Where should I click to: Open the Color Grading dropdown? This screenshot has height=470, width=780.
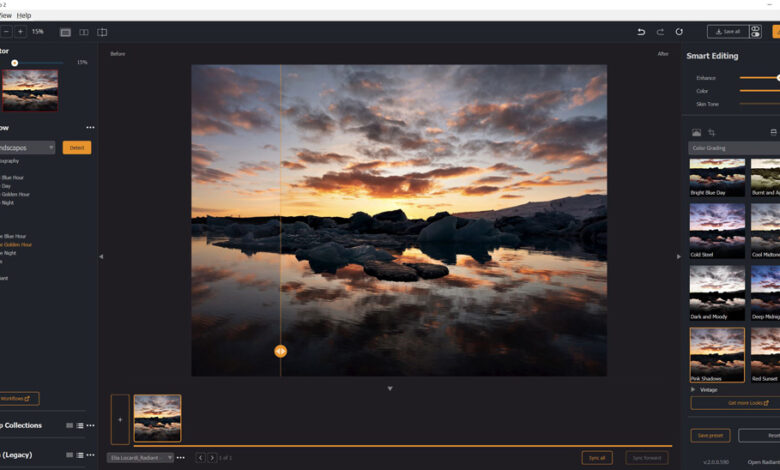[734, 148]
